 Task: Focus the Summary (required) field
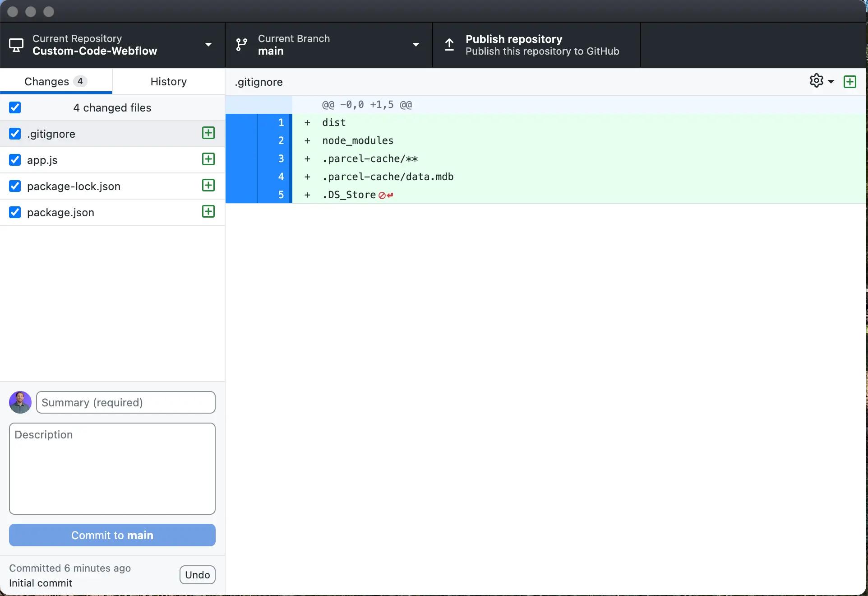[x=126, y=402]
